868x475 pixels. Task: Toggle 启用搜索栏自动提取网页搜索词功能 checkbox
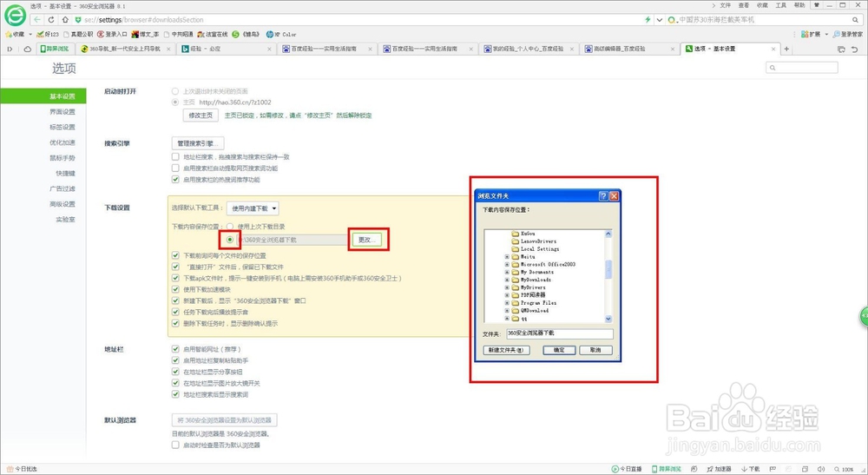tap(175, 168)
